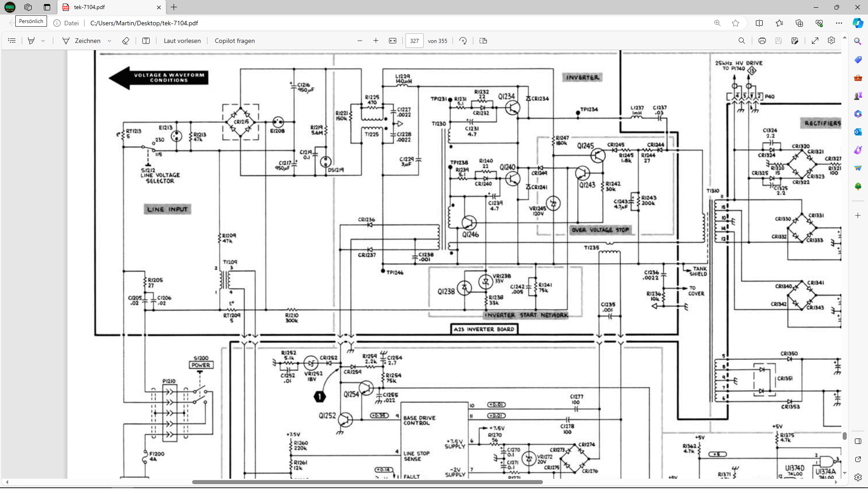Search within the PDF
The width and height of the screenshot is (868, 495).
click(742, 41)
